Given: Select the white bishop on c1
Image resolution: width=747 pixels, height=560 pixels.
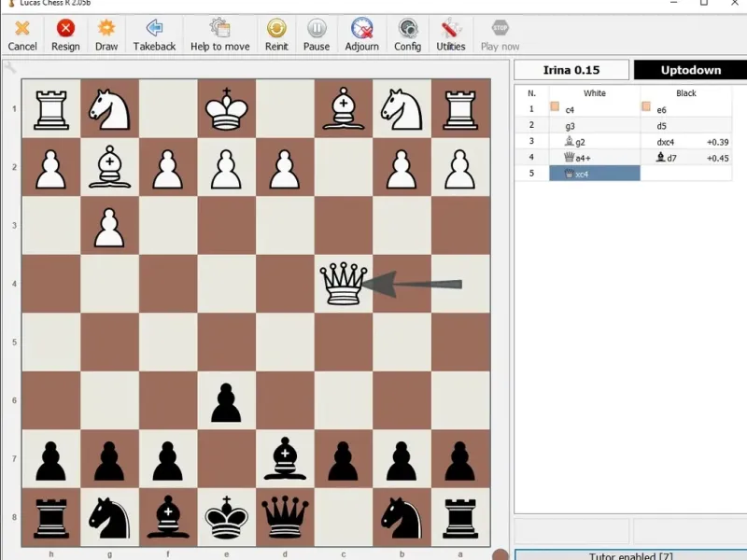Looking at the screenshot, I should 344,109.
